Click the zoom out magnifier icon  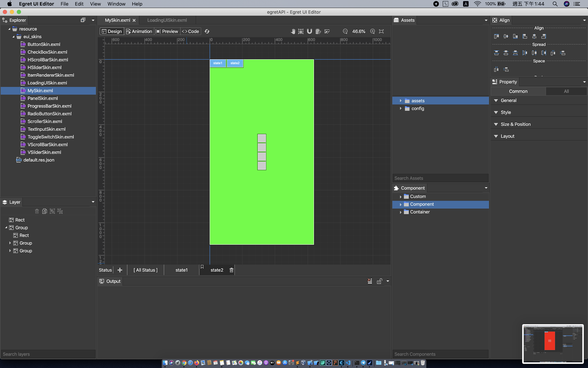point(345,31)
